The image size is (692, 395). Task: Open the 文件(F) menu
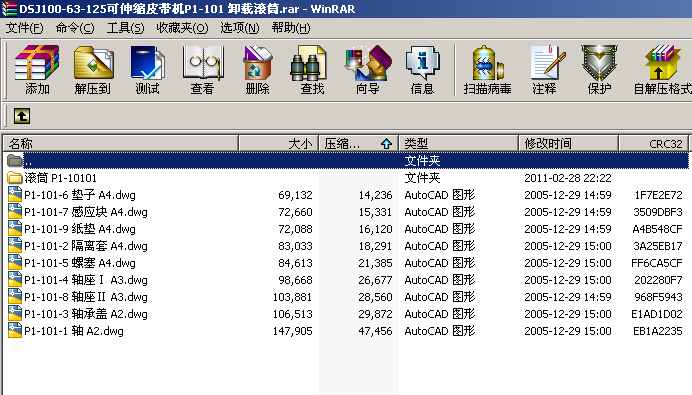24,28
